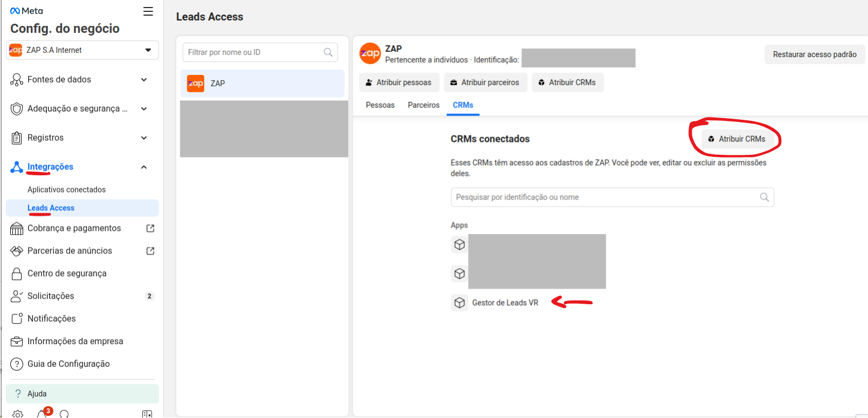The height and width of the screenshot is (418, 868).
Task: Open Solicitações
Action: click(x=51, y=297)
